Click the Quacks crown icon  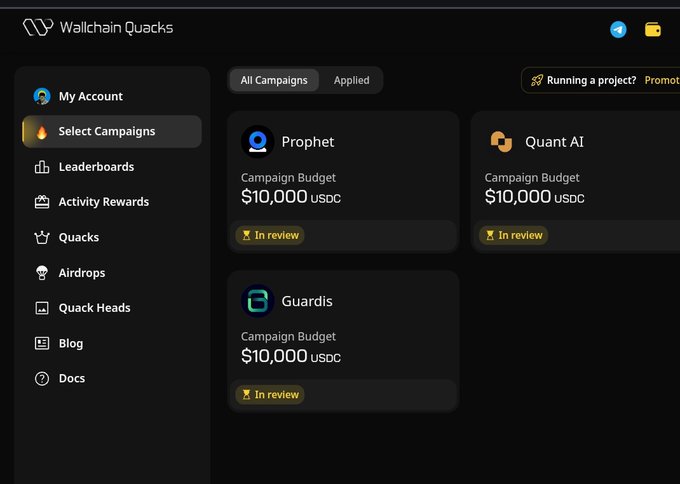42,238
